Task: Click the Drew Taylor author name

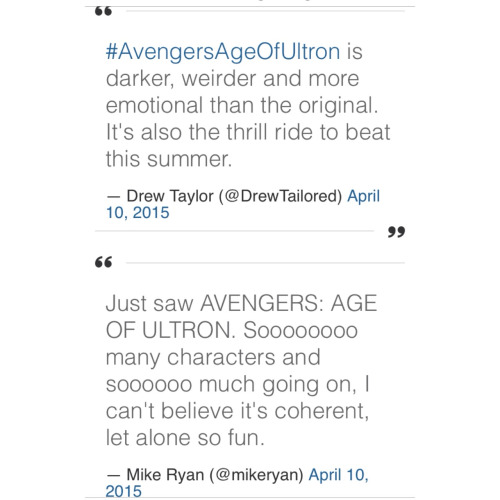Action: [x=170, y=196]
